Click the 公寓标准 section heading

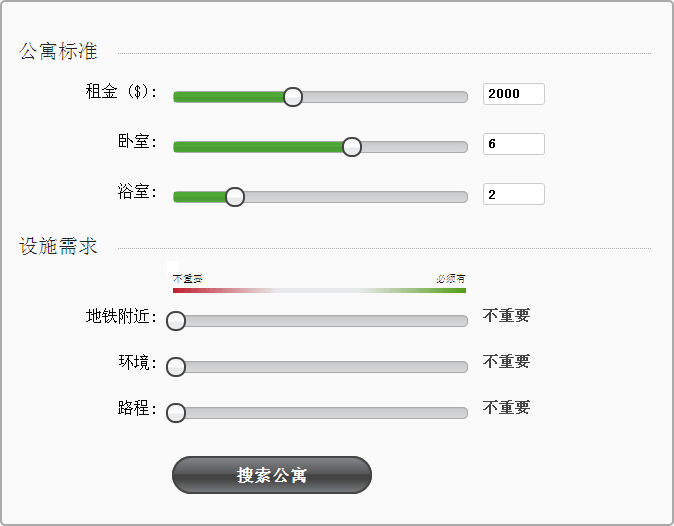pyautogui.click(x=58, y=52)
